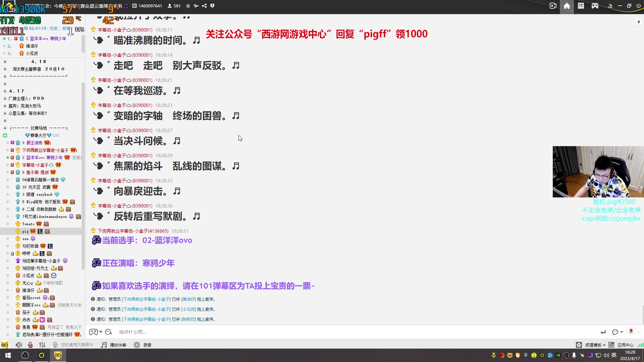Click the raccoon avatar at bottom-left
Image resolution: width=644 pixels, height=362 pixels.
point(5,345)
